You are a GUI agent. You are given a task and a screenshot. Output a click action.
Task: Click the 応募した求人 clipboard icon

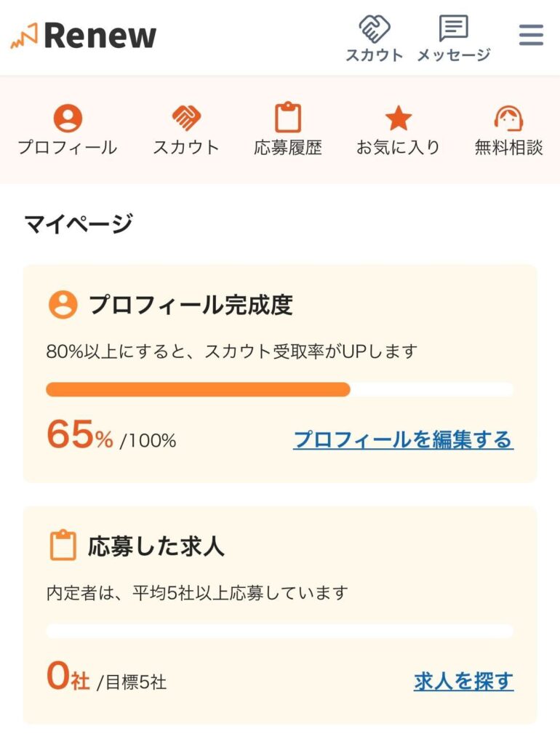pyautogui.click(x=63, y=546)
